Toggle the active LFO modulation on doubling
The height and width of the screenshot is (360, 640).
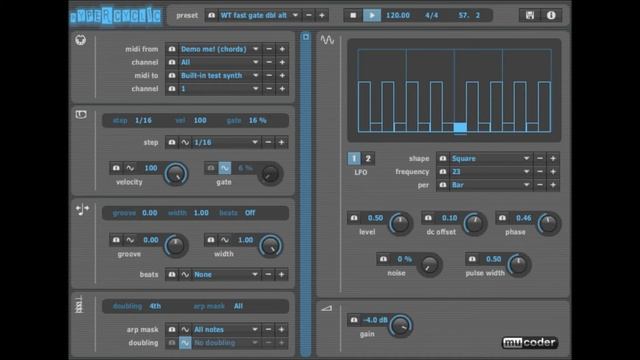point(185,343)
